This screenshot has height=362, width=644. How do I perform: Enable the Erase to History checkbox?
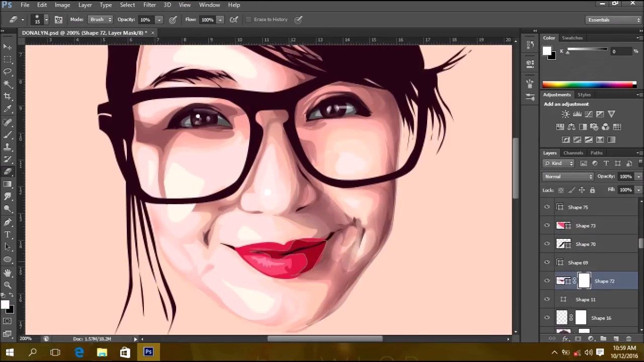(249, 20)
